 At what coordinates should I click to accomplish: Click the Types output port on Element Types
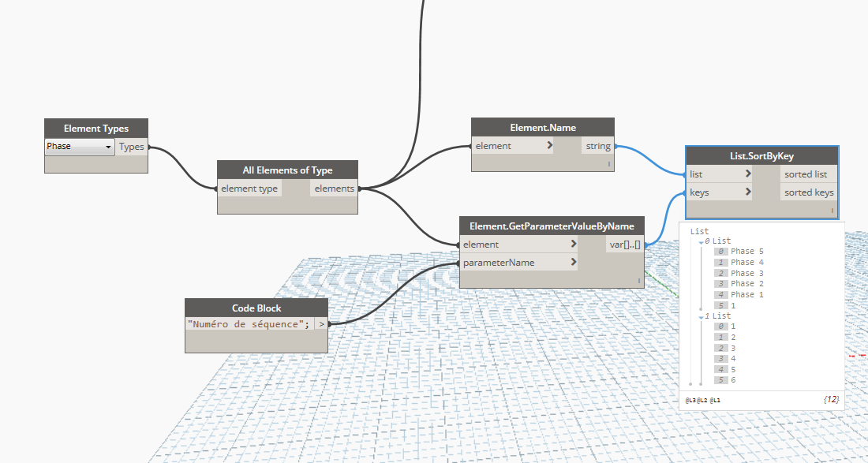[131, 147]
